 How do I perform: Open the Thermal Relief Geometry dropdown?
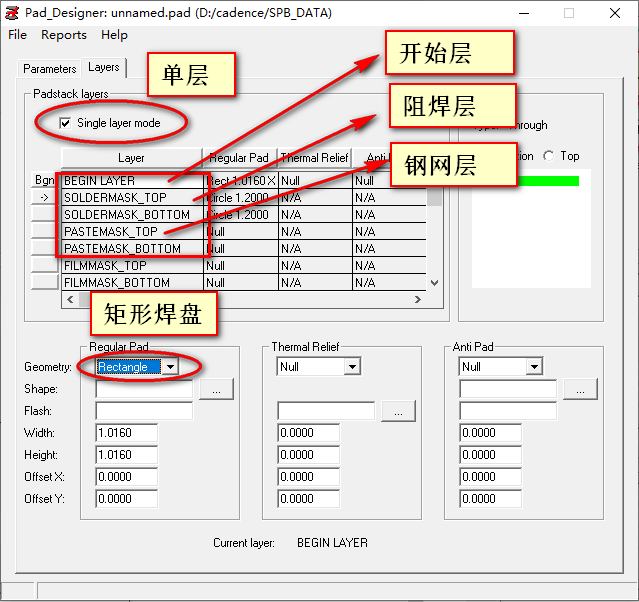point(351,367)
